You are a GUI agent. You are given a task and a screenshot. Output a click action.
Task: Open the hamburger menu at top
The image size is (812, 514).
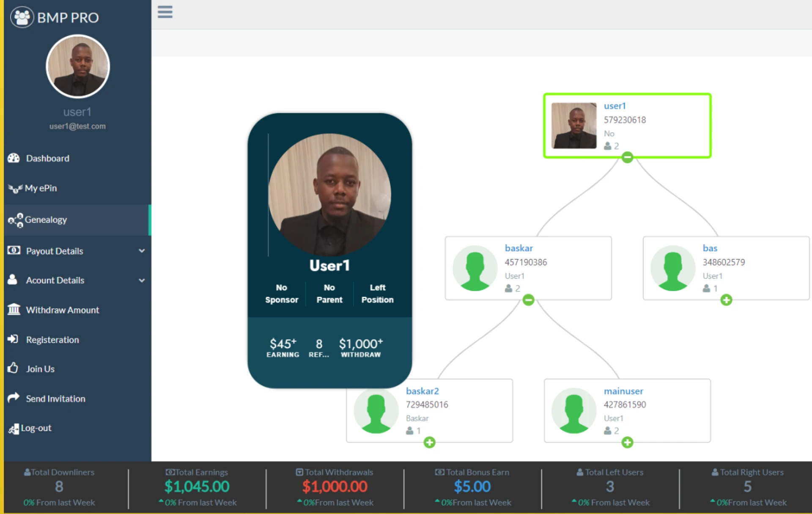coord(165,12)
